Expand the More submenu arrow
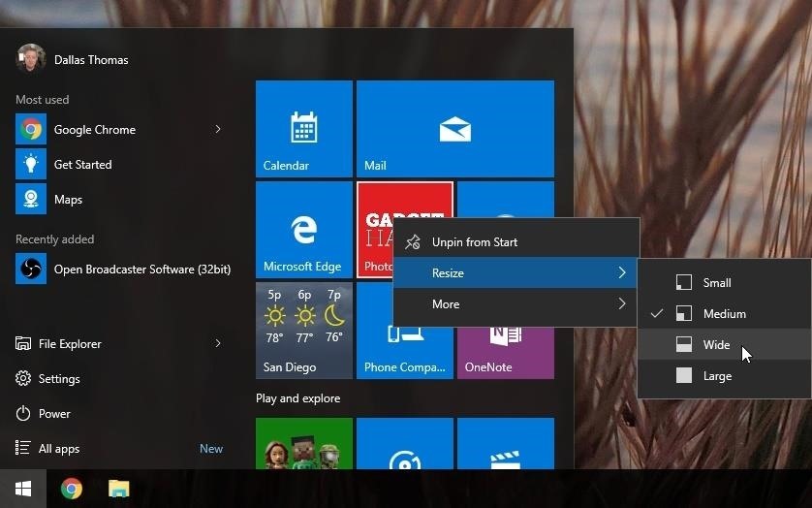This screenshot has height=508, width=812. [x=622, y=303]
